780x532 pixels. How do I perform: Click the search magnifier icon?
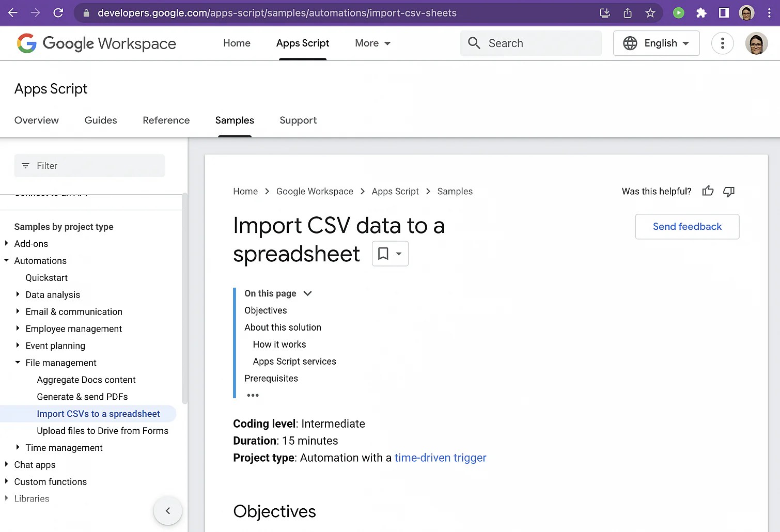pos(474,43)
